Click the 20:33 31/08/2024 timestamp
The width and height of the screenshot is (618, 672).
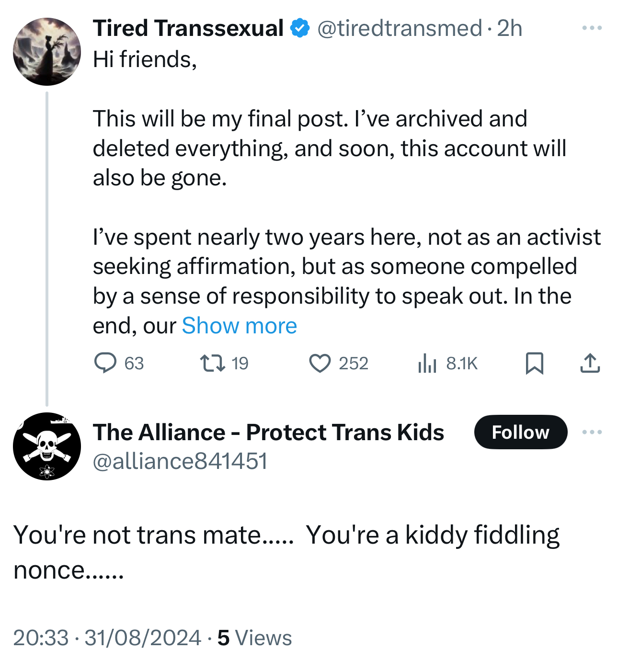click(x=107, y=638)
